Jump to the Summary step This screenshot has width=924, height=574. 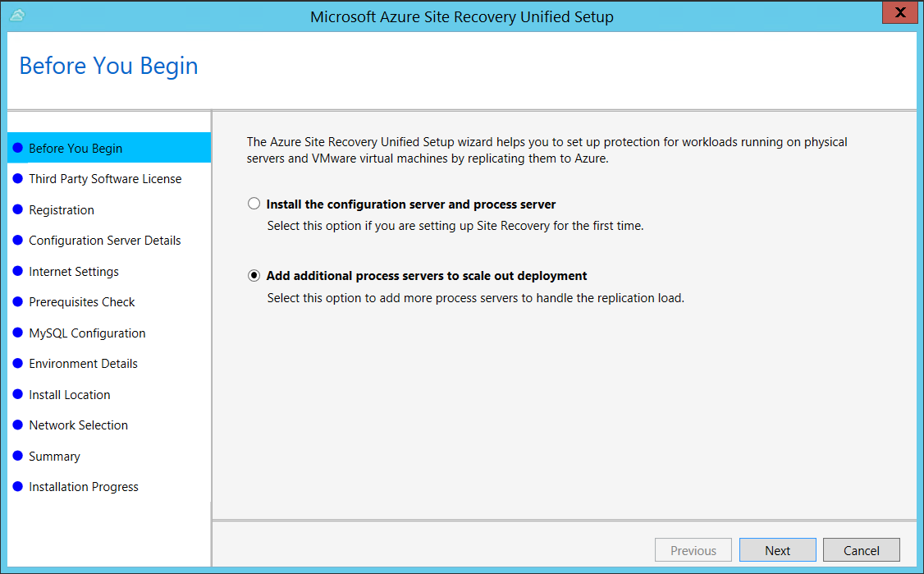click(54, 457)
